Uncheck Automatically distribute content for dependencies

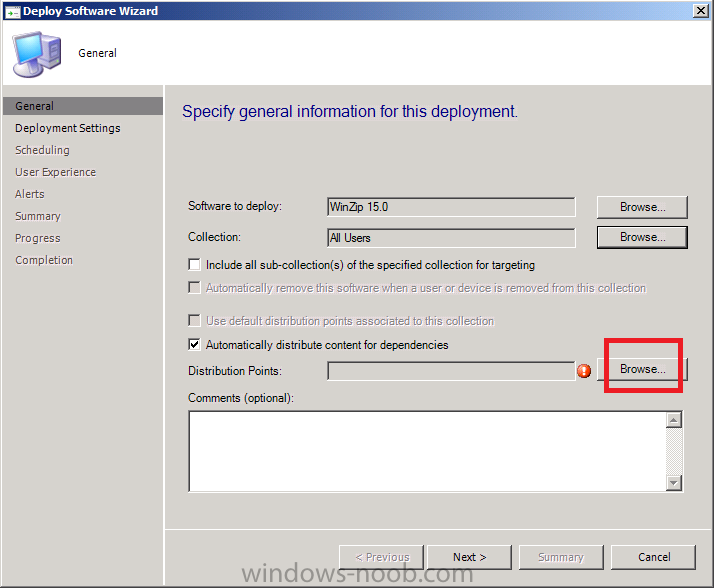(x=194, y=345)
